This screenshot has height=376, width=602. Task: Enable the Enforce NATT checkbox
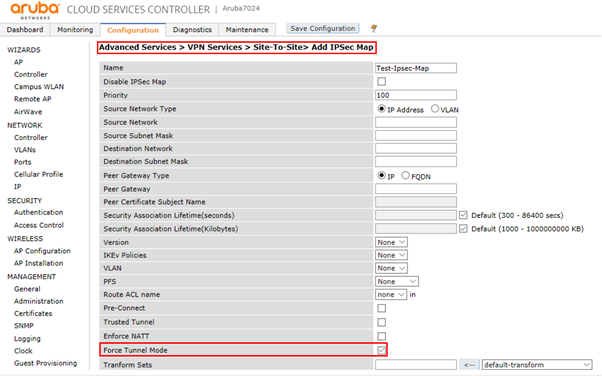point(381,336)
